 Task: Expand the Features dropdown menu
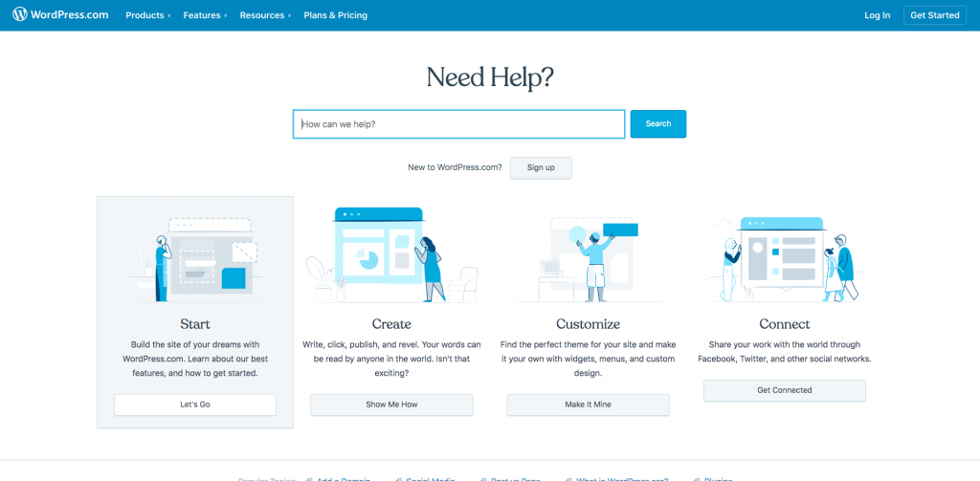click(x=205, y=15)
